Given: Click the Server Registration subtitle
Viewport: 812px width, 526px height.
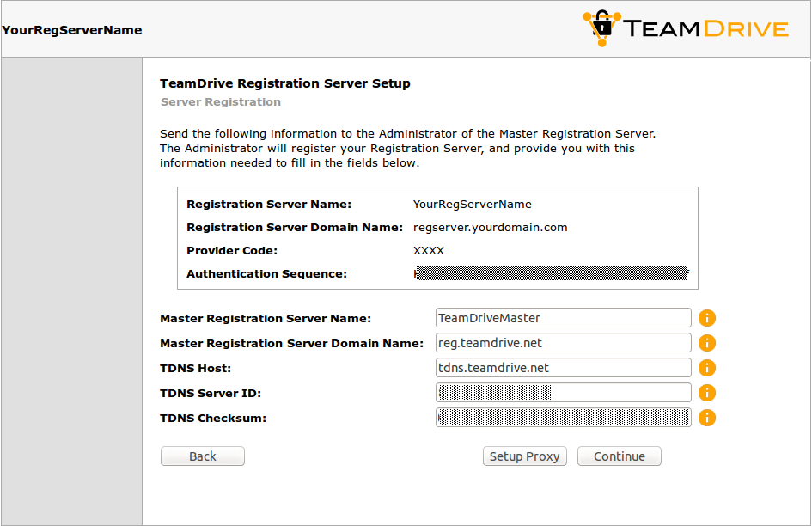Looking at the screenshot, I should (x=221, y=102).
